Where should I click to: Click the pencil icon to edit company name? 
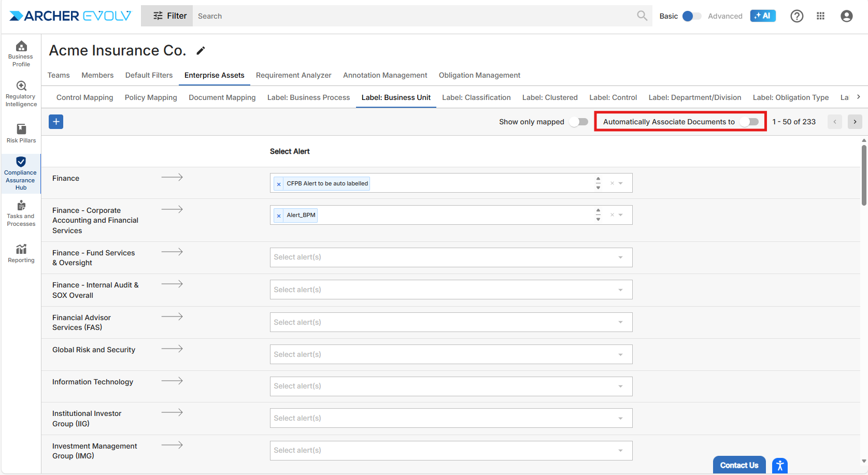click(x=201, y=51)
